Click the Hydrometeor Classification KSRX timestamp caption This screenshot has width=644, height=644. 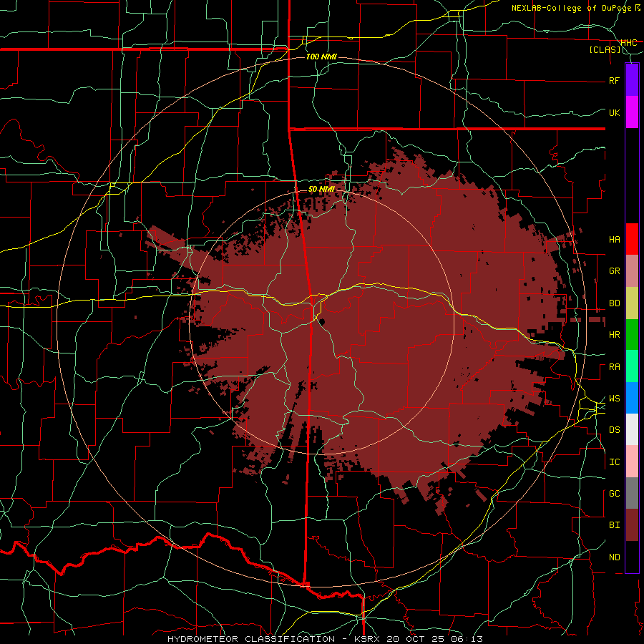click(x=325, y=639)
